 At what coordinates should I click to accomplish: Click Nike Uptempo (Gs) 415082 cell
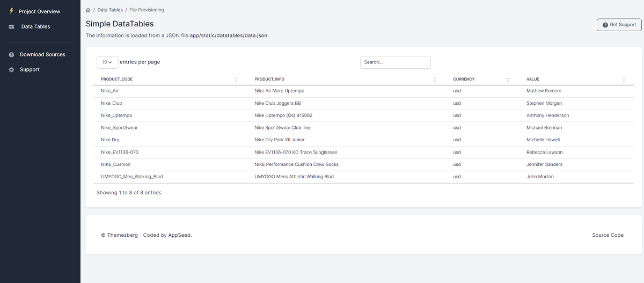pos(283,115)
